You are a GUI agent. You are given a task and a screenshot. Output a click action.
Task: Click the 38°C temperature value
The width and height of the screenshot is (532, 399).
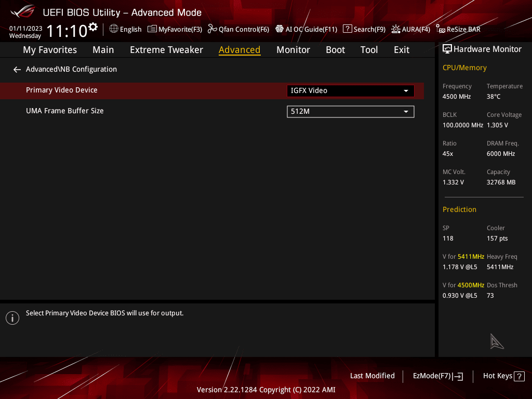[x=494, y=97]
